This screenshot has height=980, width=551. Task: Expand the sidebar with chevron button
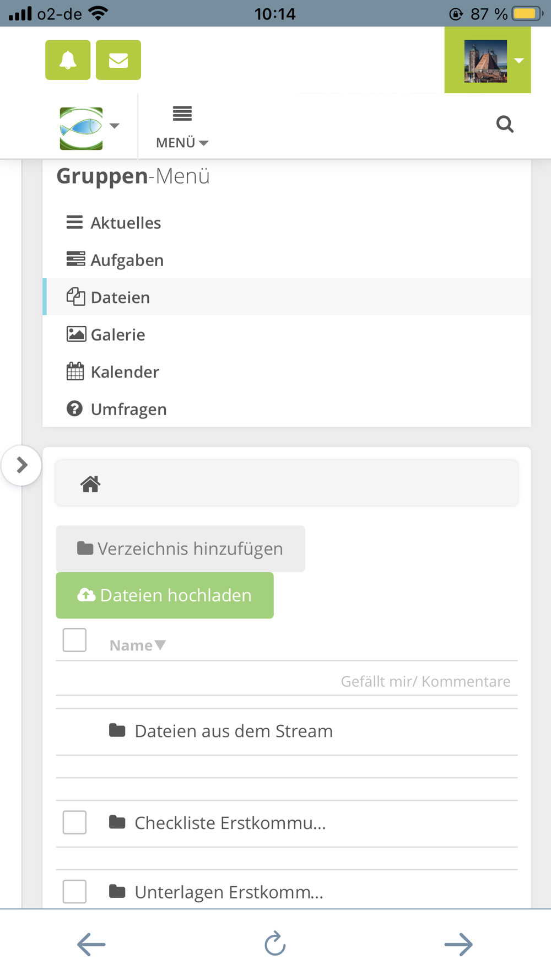click(x=21, y=465)
